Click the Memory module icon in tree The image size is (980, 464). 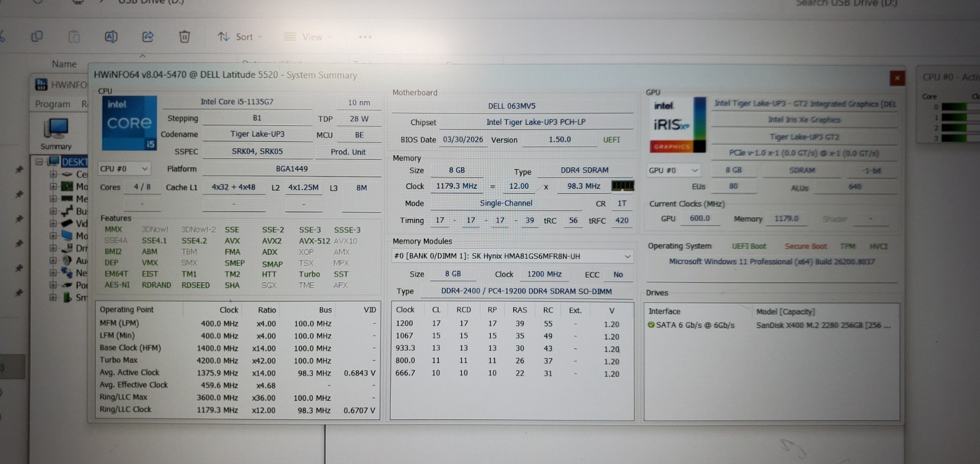click(67, 199)
